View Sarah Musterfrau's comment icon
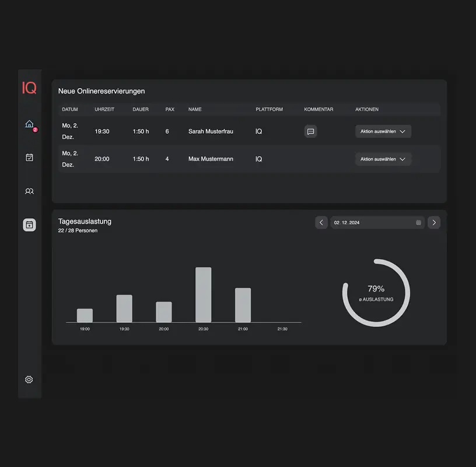This screenshot has height=467, width=476. (x=311, y=131)
